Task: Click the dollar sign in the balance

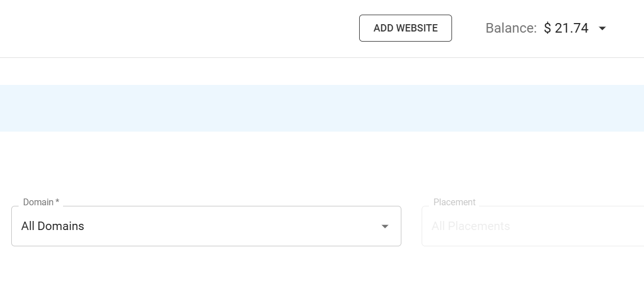Action: click(x=548, y=28)
